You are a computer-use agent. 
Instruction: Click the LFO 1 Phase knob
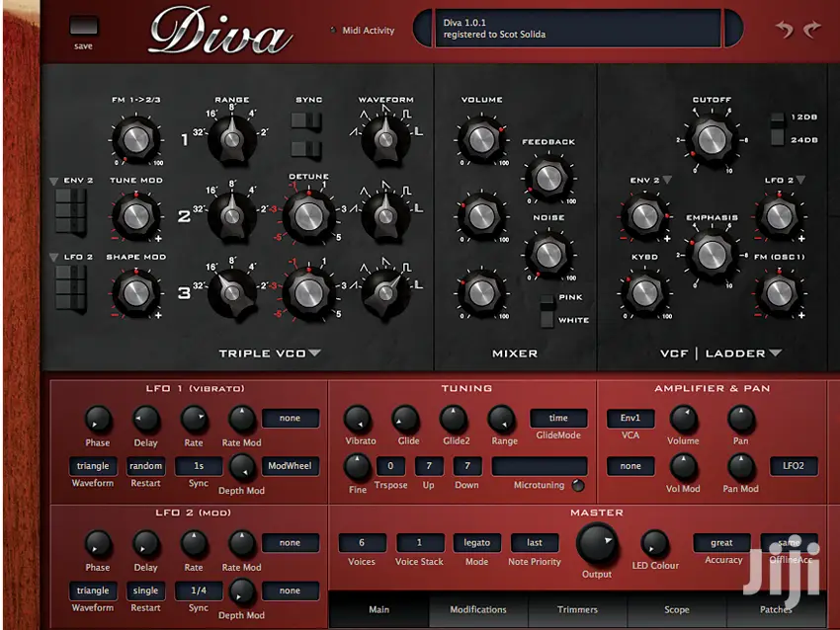[x=98, y=419]
